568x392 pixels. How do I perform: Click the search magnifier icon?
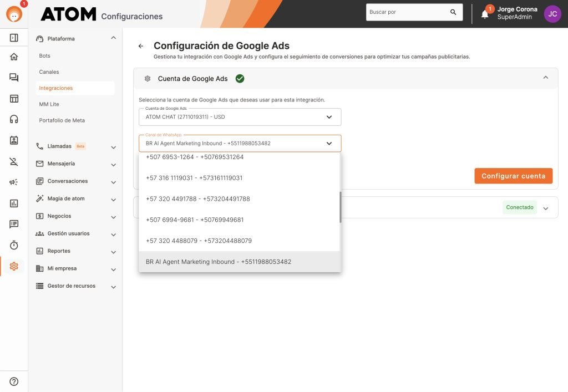click(x=453, y=12)
